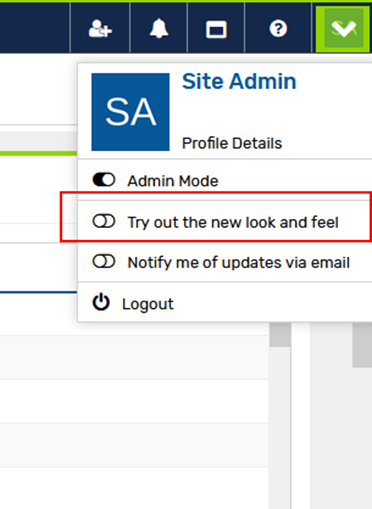Click the outer page scrollbar thumb

(x=362, y=345)
